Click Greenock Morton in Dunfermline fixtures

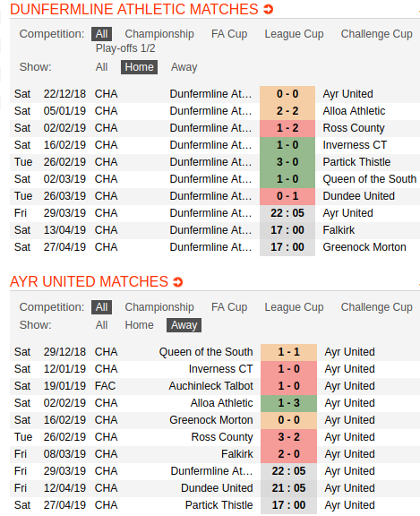(x=364, y=247)
